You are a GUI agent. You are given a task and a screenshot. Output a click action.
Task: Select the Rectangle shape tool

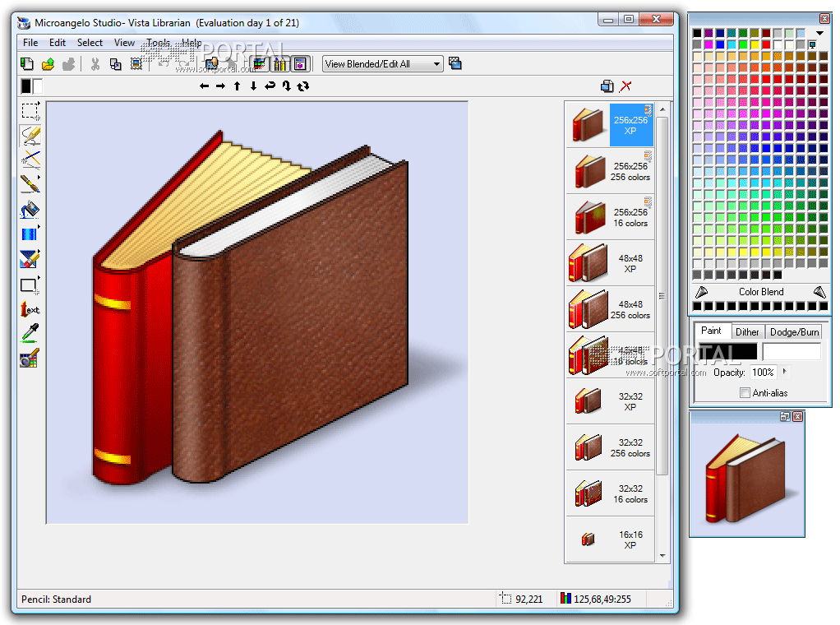click(30, 285)
